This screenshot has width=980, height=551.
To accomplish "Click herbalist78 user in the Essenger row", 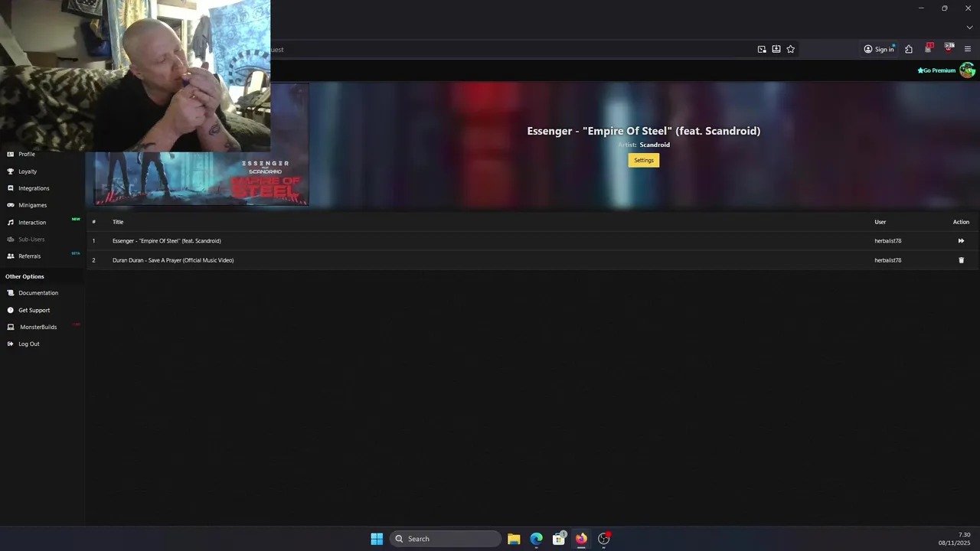I will click(x=888, y=241).
